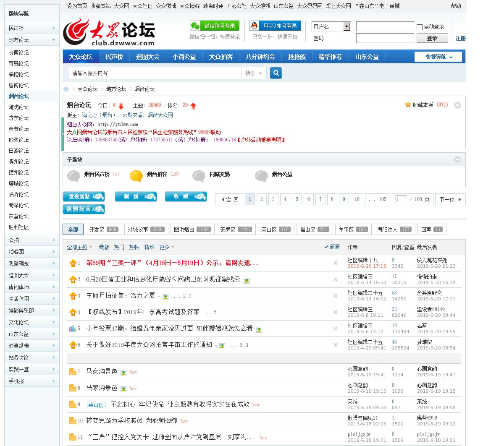Click the X icon on 第59期 thread row
This screenshot has height=446, width=504.
point(336,263)
